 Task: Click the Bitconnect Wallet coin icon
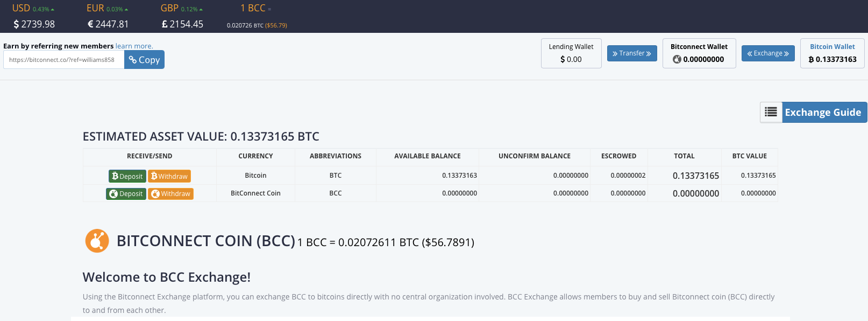pyautogui.click(x=677, y=59)
